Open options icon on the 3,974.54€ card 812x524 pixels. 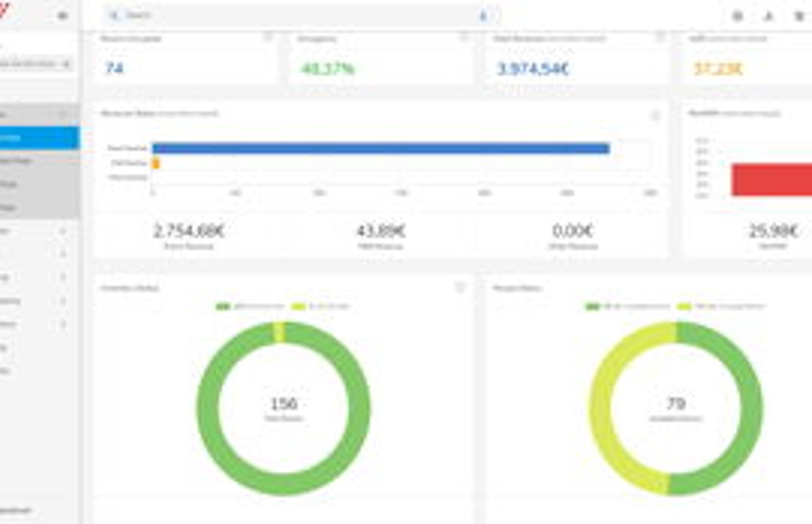tap(660, 37)
